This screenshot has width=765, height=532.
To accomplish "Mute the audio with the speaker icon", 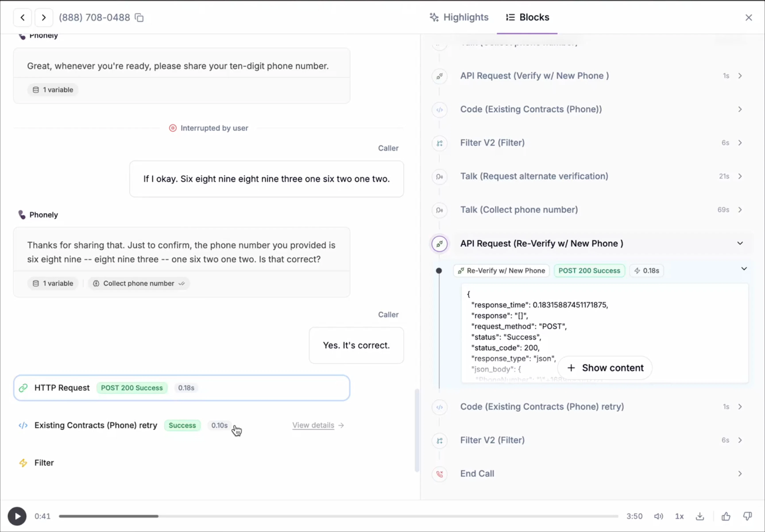I will coord(658,516).
